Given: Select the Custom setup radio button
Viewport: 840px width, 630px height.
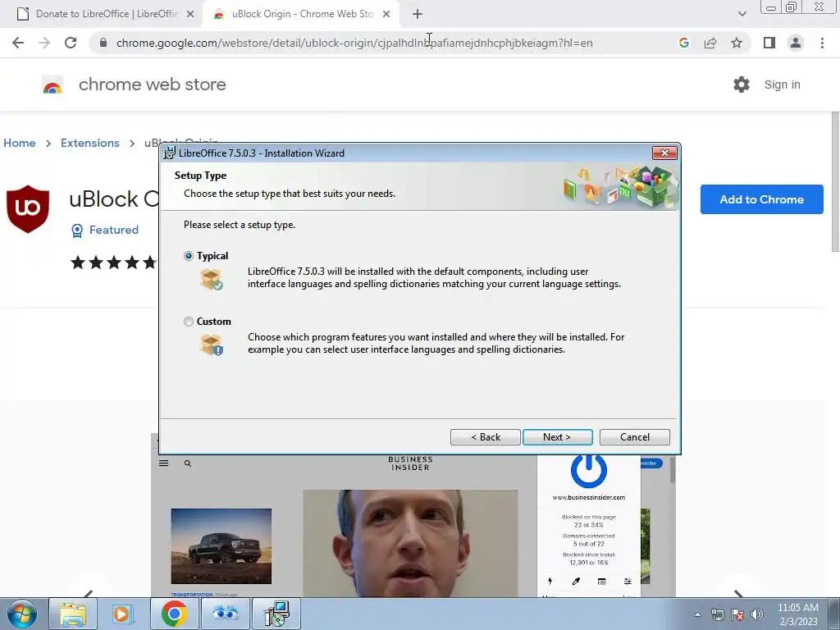Looking at the screenshot, I should [x=189, y=322].
